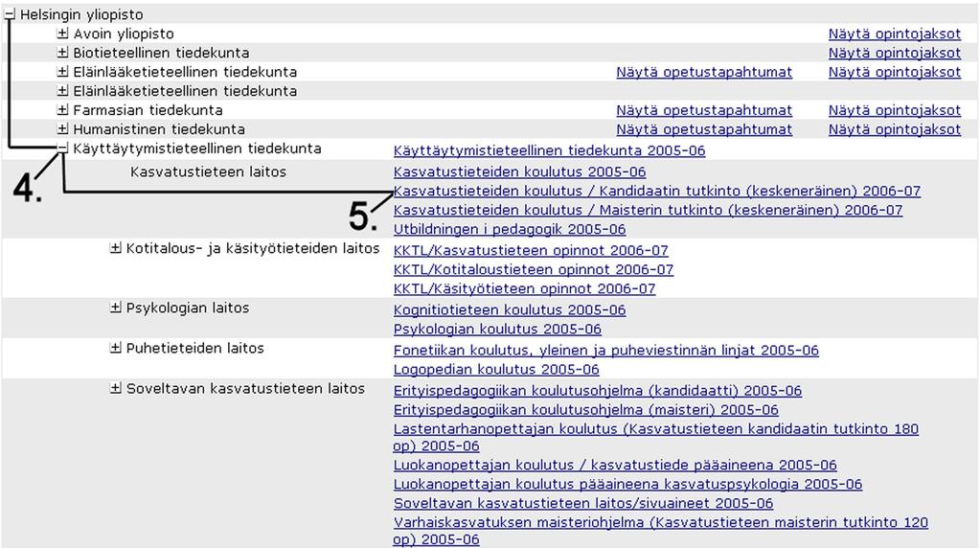Expand Eläinlääketieteellinen tiedekunta node without any links
This screenshot has height=548, width=980.
click(62, 91)
